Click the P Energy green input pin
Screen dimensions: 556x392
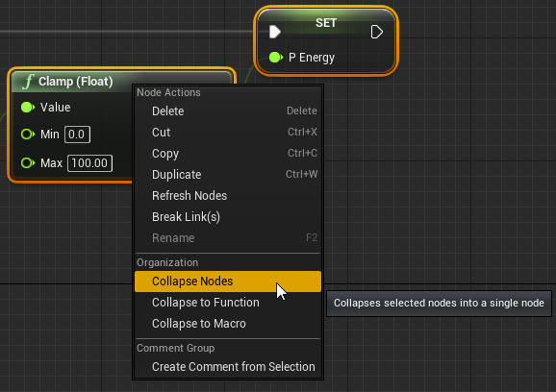click(x=276, y=57)
